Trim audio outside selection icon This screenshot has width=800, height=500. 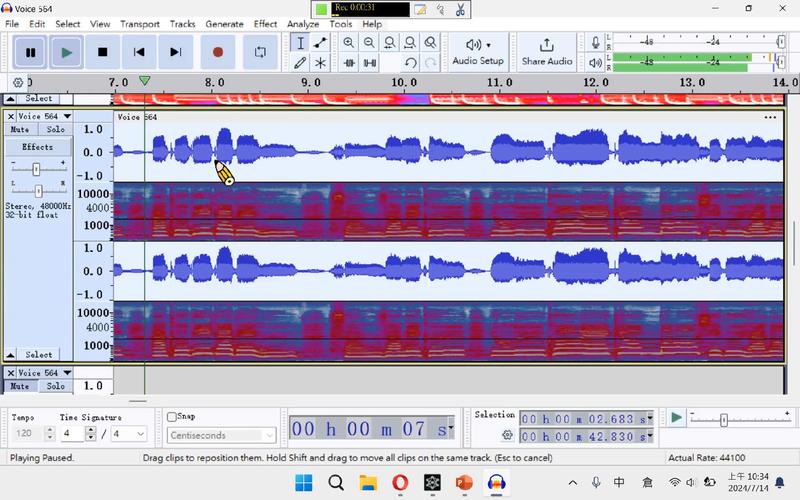pos(349,63)
